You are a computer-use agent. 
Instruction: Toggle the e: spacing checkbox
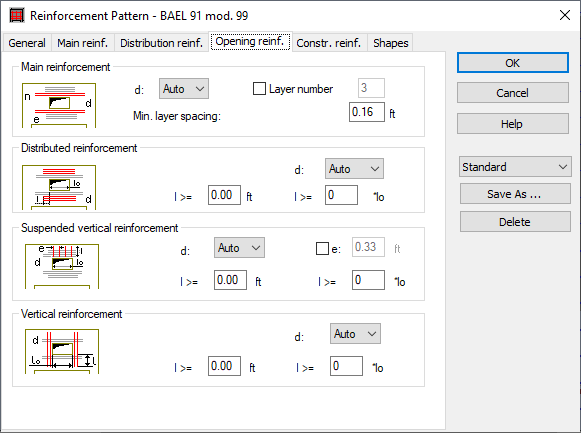pos(322,249)
